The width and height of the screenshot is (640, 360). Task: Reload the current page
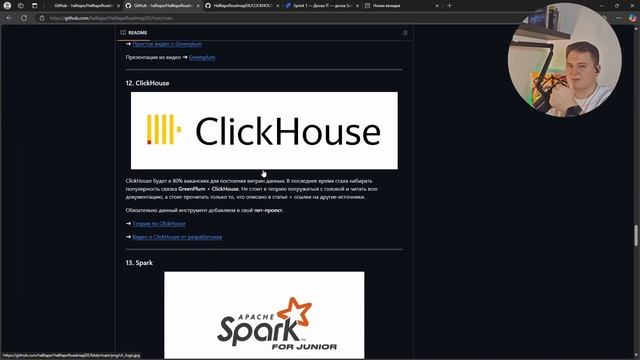pyautogui.click(x=24, y=18)
